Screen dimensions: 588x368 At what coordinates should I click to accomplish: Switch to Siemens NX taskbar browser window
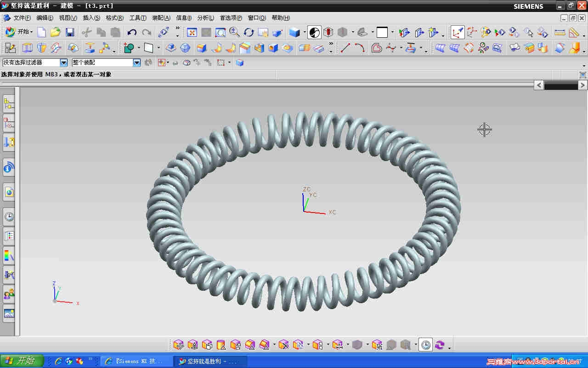(x=136, y=362)
